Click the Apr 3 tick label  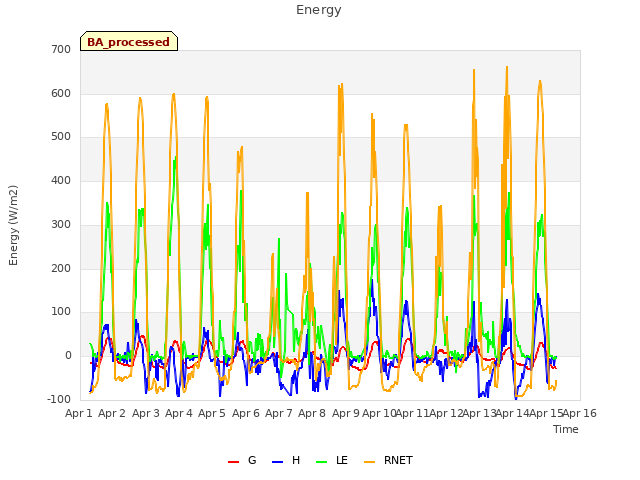146,413
